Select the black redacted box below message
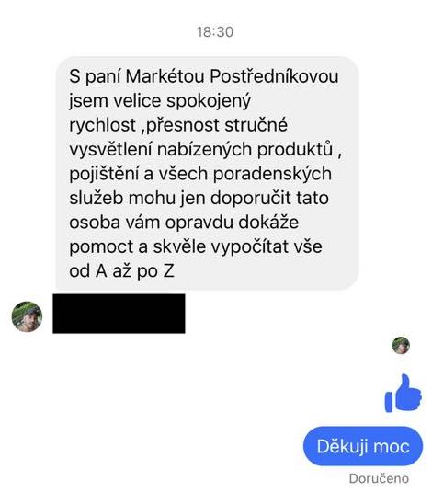432x504 pixels. click(x=119, y=314)
